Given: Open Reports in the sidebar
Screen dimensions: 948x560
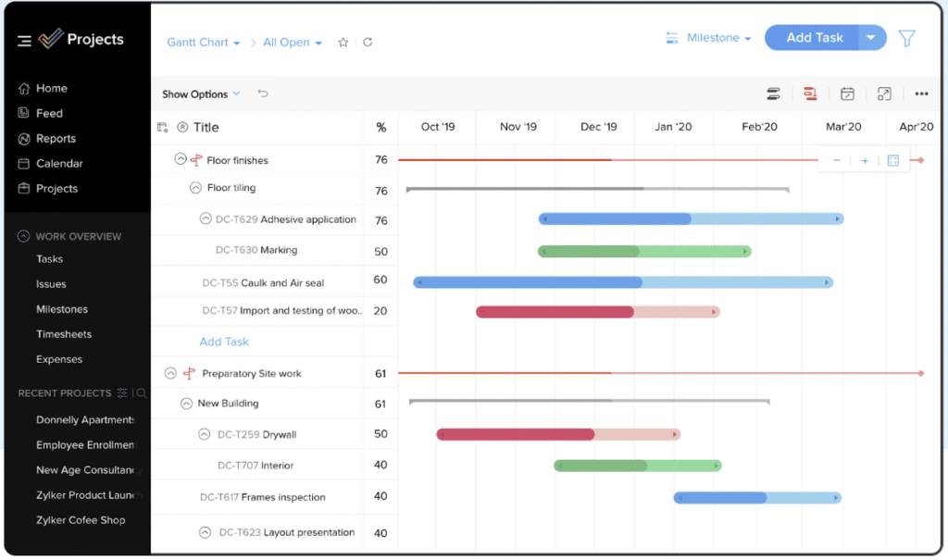Looking at the screenshot, I should tap(56, 139).
